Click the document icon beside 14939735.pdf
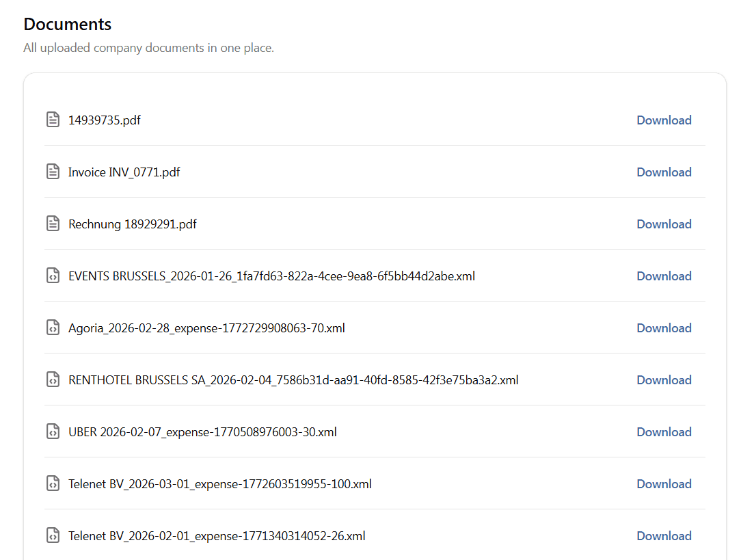Viewport: 754px width, 560px height. (53, 120)
